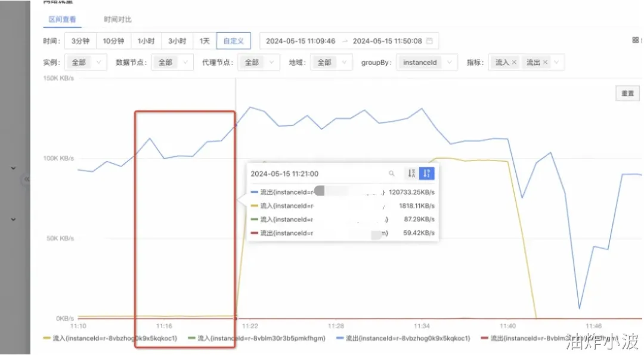Viewport: 644px width, 355px height.
Task: Click the 50K KB/s y-axis label
Action: pyautogui.click(x=60, y=238)
